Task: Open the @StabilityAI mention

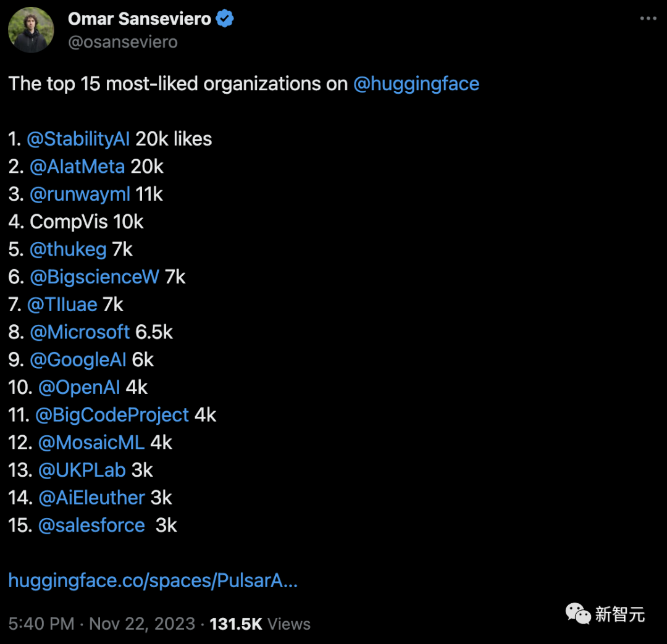Action: click(x=78, y=139)
